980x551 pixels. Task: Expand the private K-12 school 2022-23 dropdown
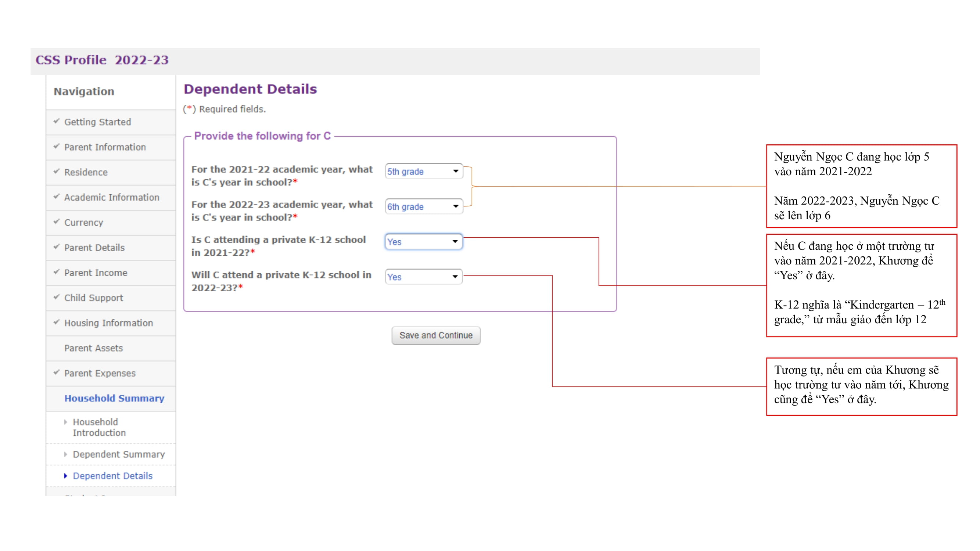click(x=424, y=277)
